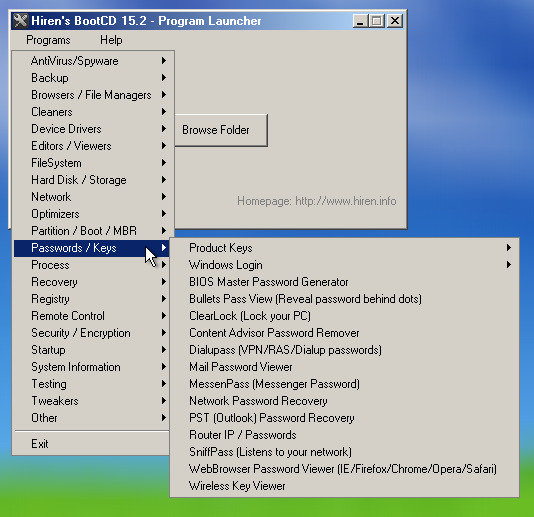Launch WebBrowser Password Viewer
Screen dimensions: 534x517
345,470
